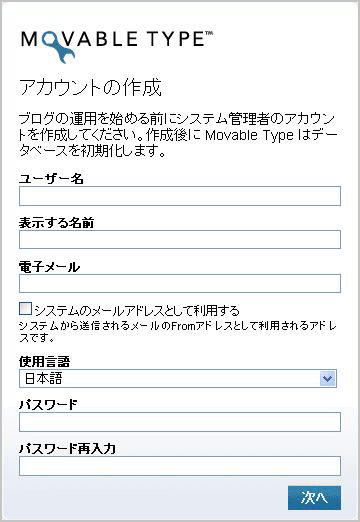Focus the パスワード input field
This screenshot has width=360, height=522.
point(180,422)
